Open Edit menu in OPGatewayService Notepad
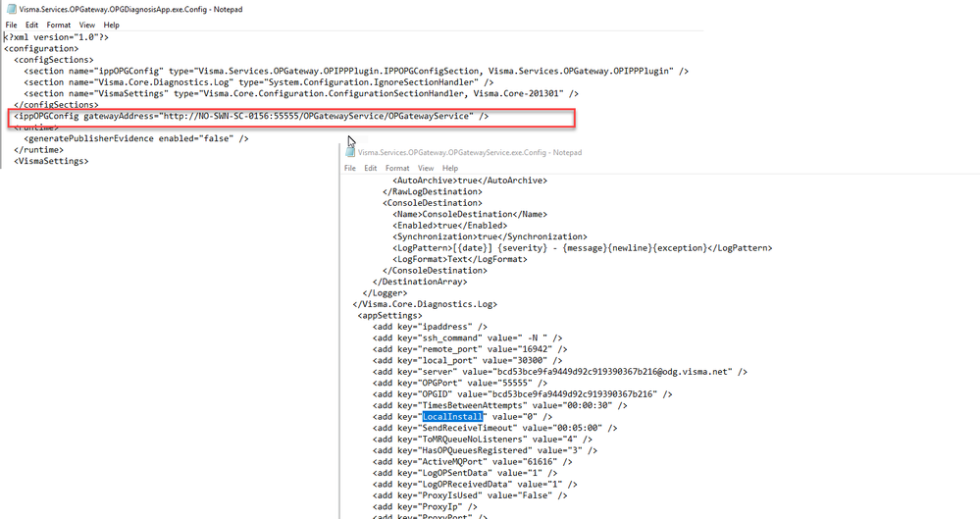 point(371,168)
